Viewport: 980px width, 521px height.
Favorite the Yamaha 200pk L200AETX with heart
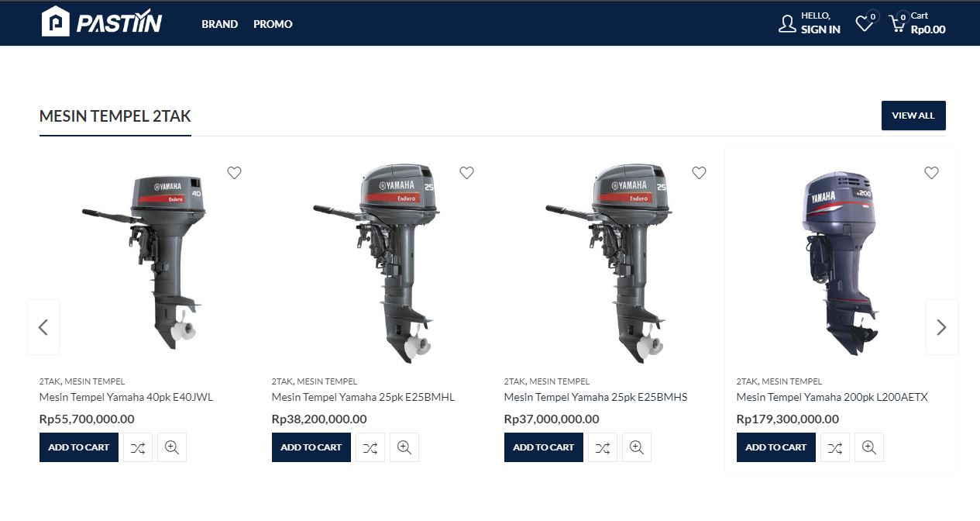[931, 173]
